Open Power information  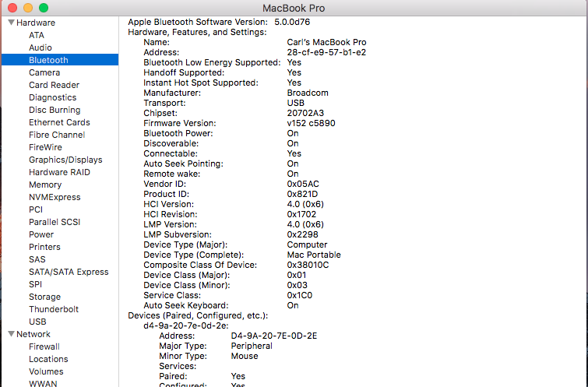tap(41, 234)
